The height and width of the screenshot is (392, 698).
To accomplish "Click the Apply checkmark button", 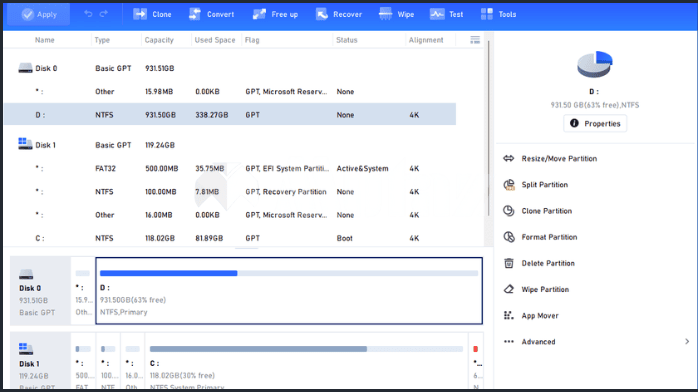I will [x=39, y=14].
